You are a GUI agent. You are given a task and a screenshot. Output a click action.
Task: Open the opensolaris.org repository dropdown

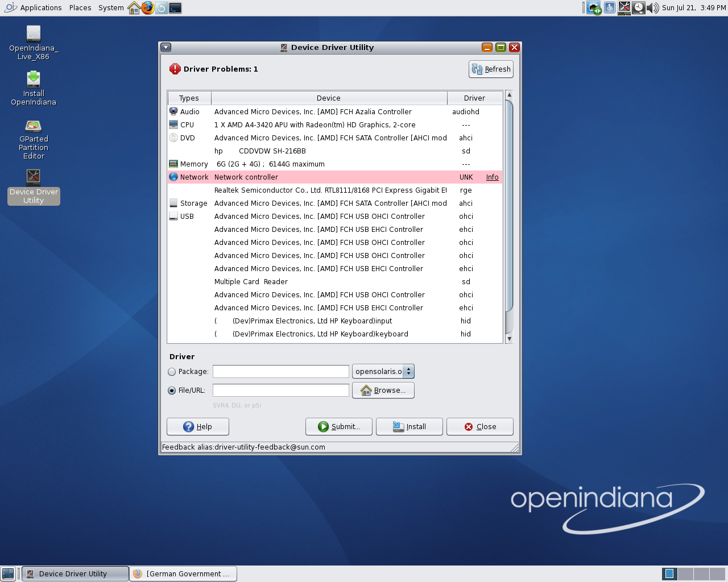click(383, 371)
